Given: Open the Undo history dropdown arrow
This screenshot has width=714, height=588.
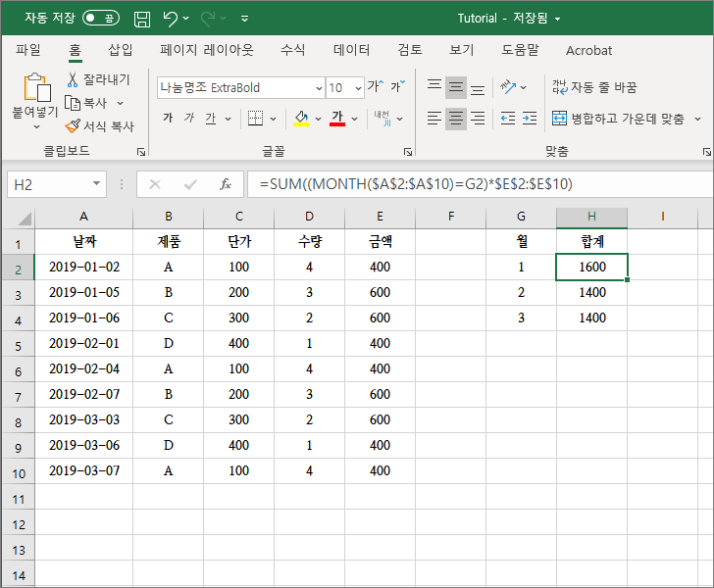Looking at the screenshot, I should pos(185,19).
